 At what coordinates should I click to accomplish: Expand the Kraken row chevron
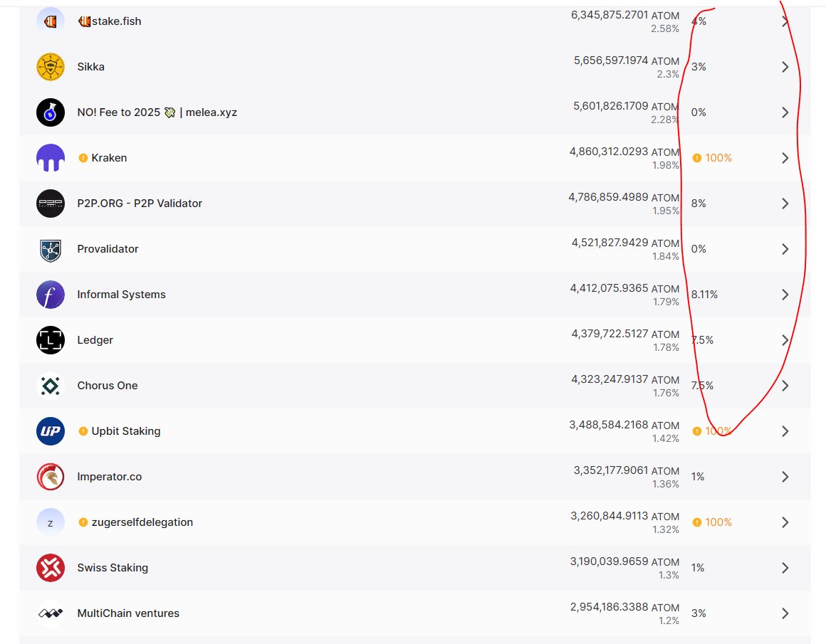pos(785,158)
